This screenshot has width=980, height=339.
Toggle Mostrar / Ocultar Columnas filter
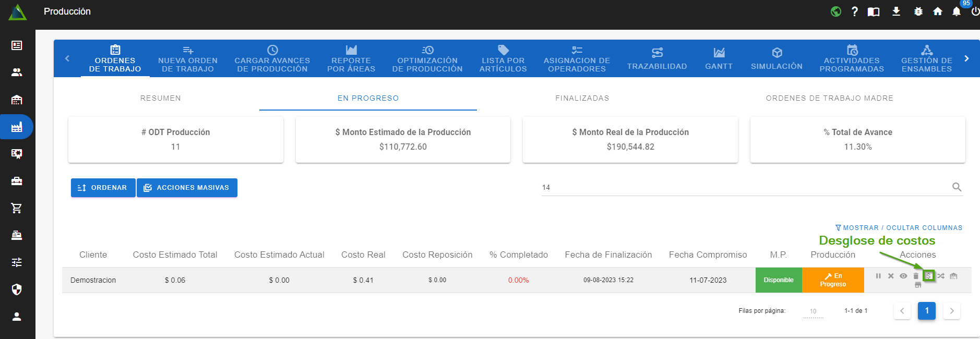pos(899,228)
